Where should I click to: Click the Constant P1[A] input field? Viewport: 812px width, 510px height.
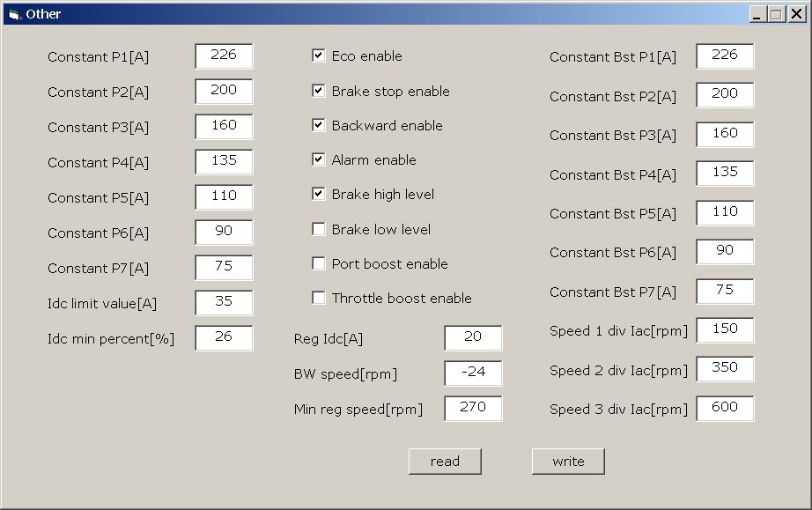224,55
